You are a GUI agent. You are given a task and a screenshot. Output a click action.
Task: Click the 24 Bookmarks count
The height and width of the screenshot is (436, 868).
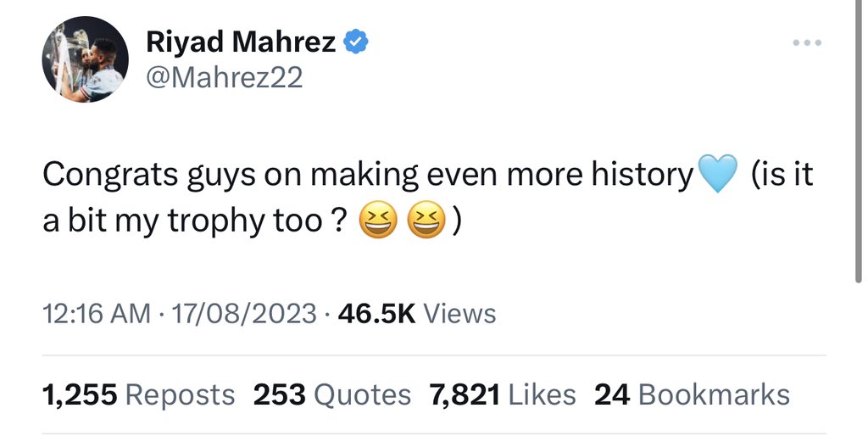tap(692, 394)
